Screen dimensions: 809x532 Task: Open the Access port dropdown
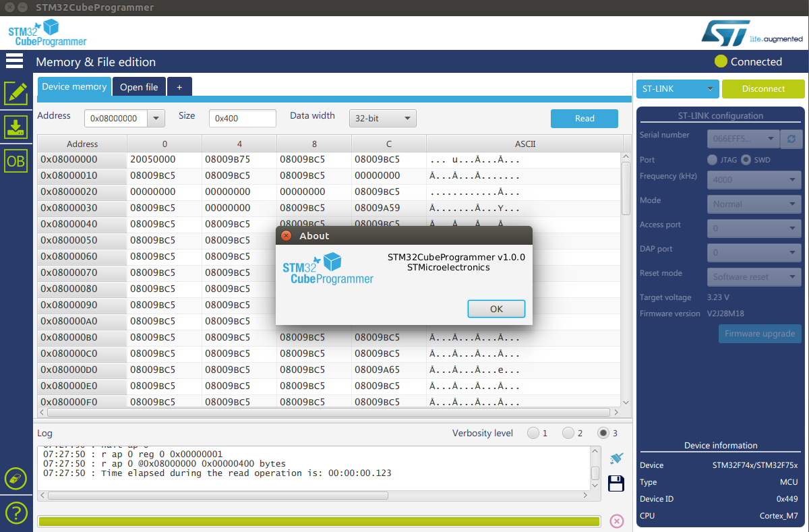tap(754, 228)
